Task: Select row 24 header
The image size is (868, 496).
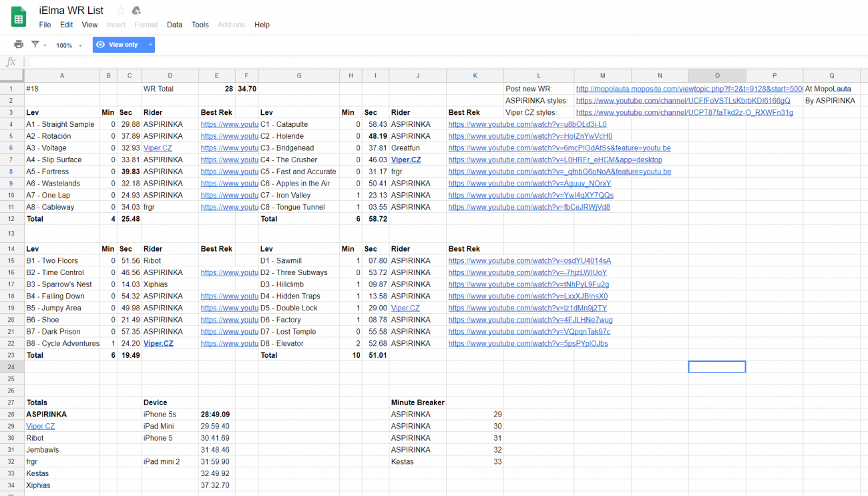Action: point(11,367)
